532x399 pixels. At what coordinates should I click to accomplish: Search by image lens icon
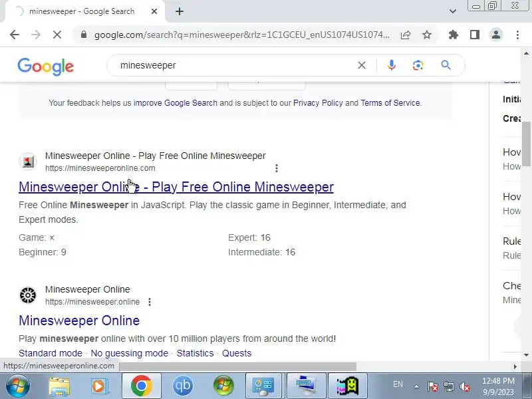(418, 65)
